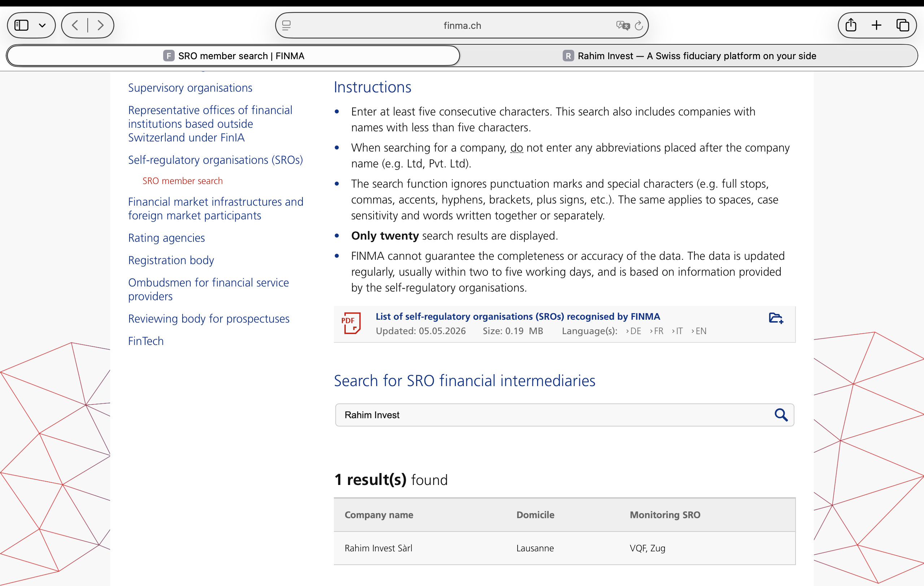The height and width of the screenshot is (586, 924).
Task: Click the Company name column header
Action: pos(379,515)
